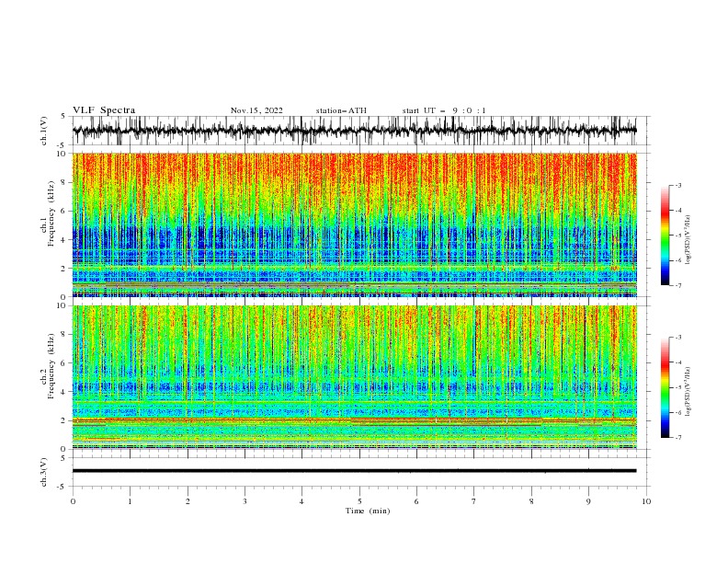Click the "-3" tick on lower color bar
Image resolution: width=728 pixels, height=563 pixels.
[677, 338]
